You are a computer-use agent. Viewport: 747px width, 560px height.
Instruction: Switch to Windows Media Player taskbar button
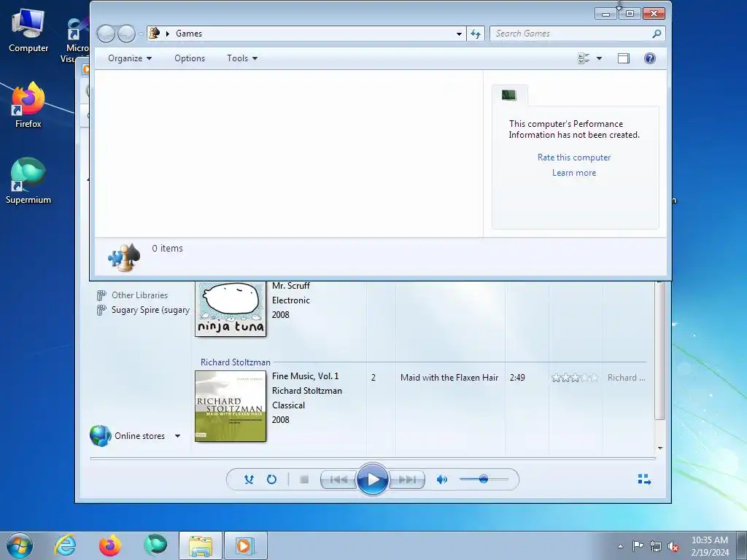click(245, 545)
